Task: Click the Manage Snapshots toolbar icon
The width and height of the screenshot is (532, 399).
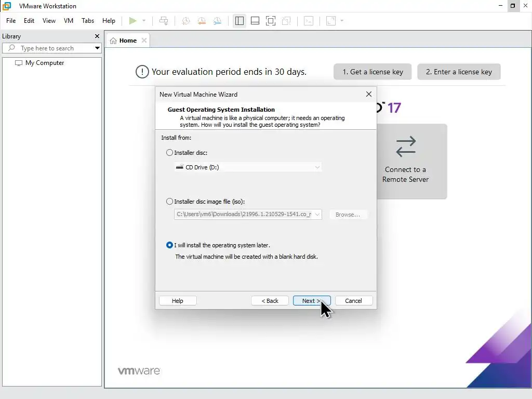Action: [x=217, y=21]
